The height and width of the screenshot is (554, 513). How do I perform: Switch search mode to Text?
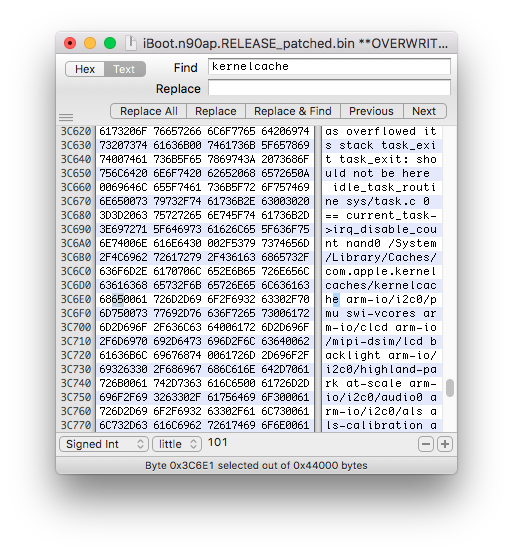point(124,69)
